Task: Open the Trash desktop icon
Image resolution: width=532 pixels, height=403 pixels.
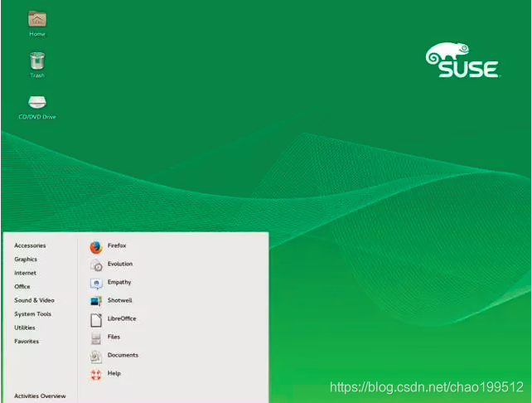Action: click(x=37, y=61)
